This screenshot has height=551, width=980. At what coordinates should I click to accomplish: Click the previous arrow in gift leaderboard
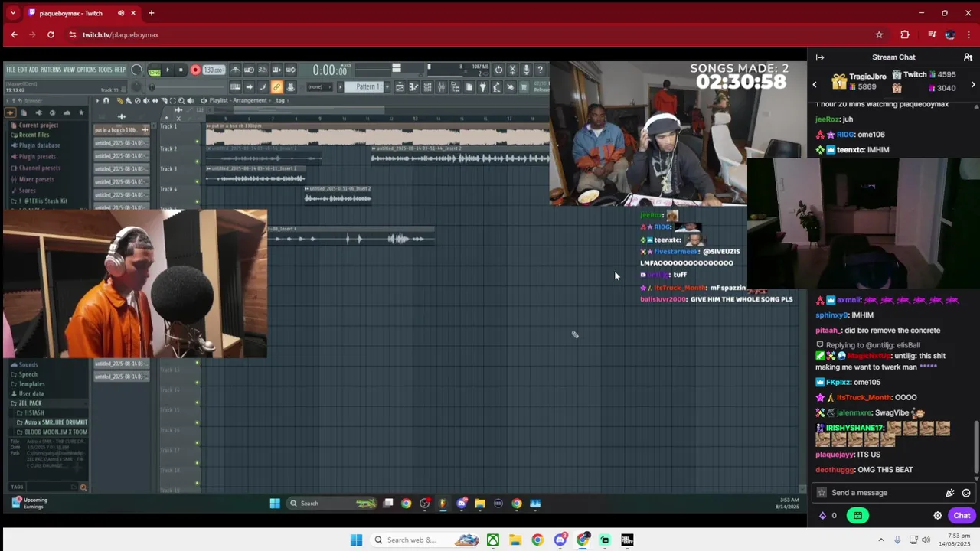point(815,84)
